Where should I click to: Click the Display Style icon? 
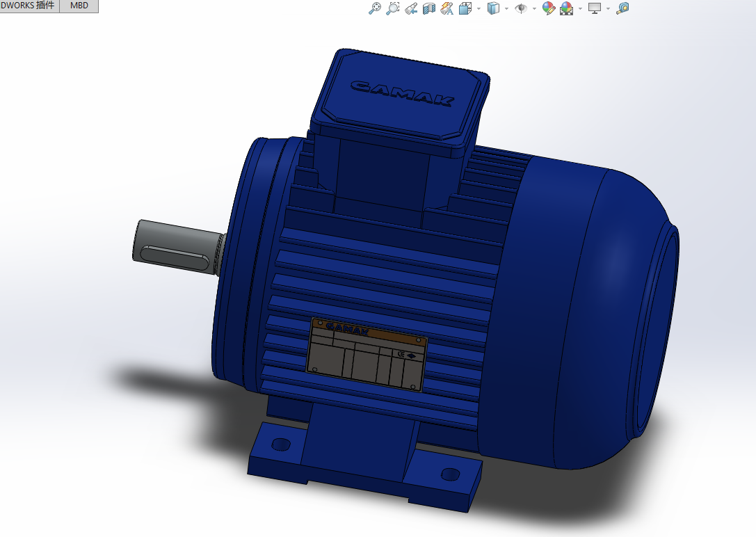(x=493, y=8)
